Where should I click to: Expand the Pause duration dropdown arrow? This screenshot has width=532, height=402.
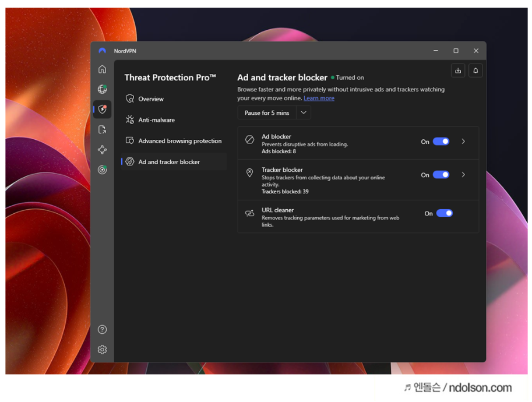(304, 112)
